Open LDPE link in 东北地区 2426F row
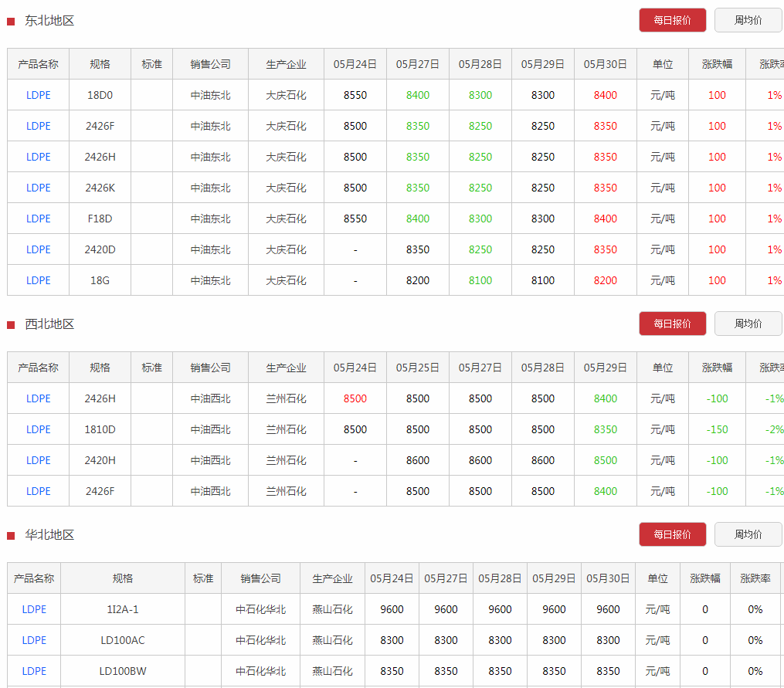Image resolution: width=784 pixels, height=688 pixels. 39,127
